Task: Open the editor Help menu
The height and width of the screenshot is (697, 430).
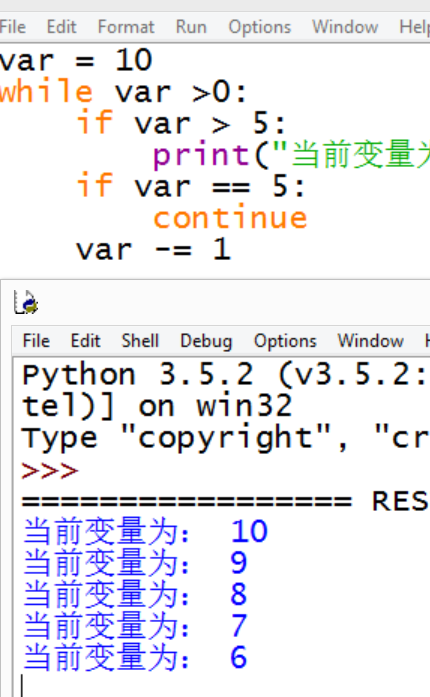Action: pos(414,27)
